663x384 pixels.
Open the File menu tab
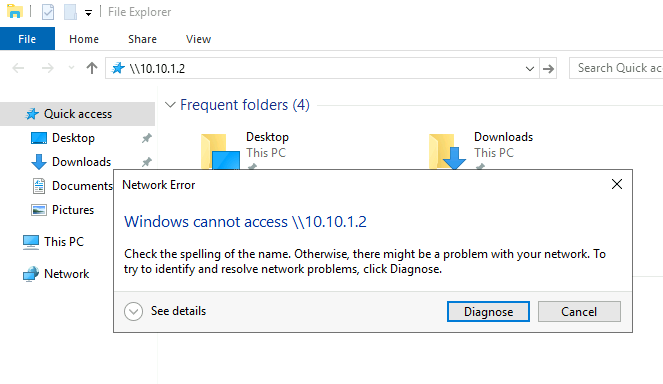point(27,39)
